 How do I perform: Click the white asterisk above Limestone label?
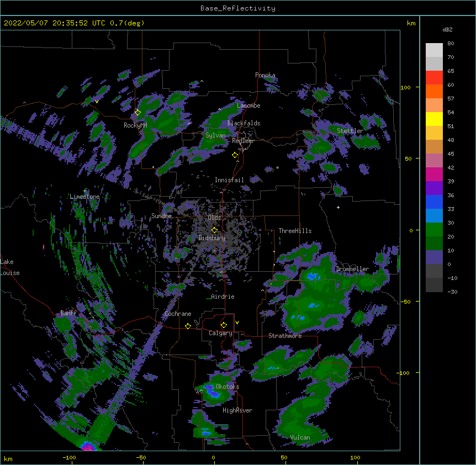coord(85,191)
